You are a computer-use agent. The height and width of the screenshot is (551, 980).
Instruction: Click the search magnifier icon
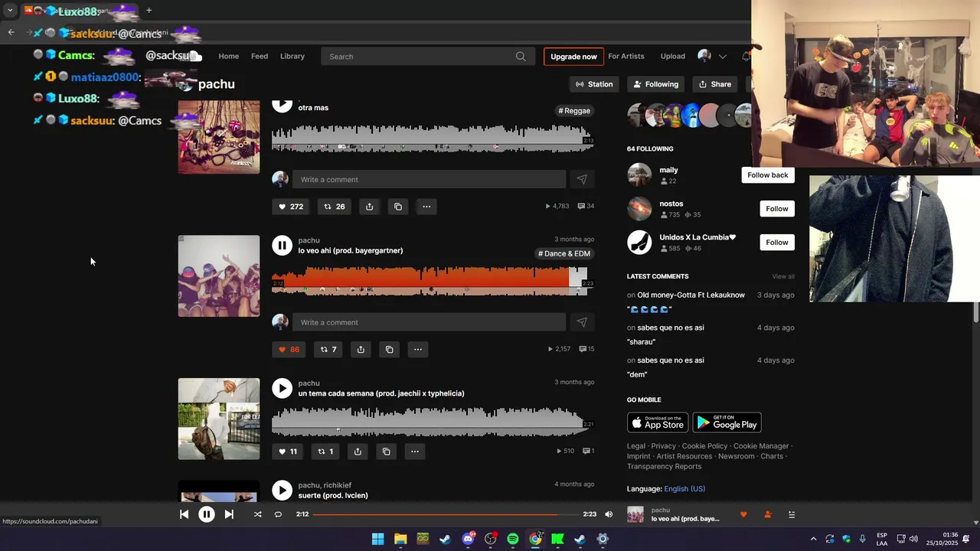pos(521,56)
